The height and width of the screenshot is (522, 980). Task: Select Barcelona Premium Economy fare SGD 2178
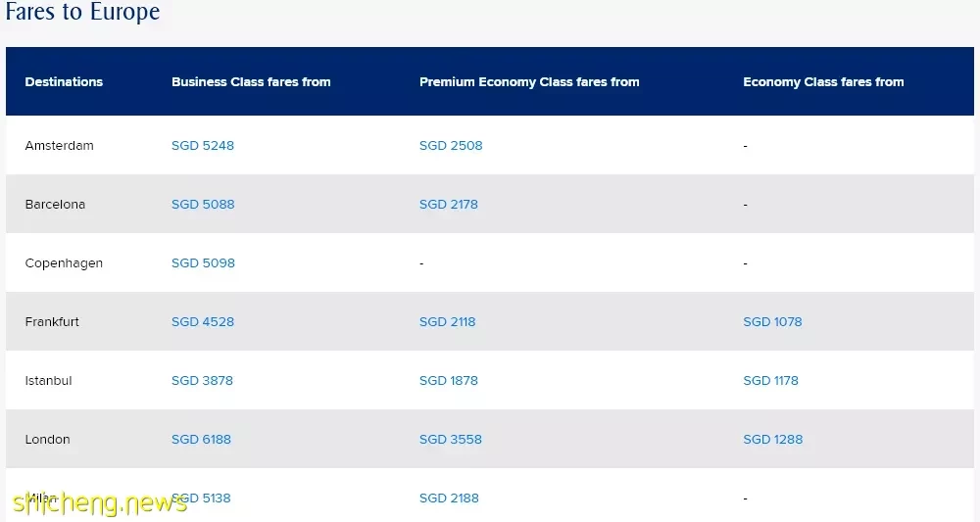pos(448,204)
